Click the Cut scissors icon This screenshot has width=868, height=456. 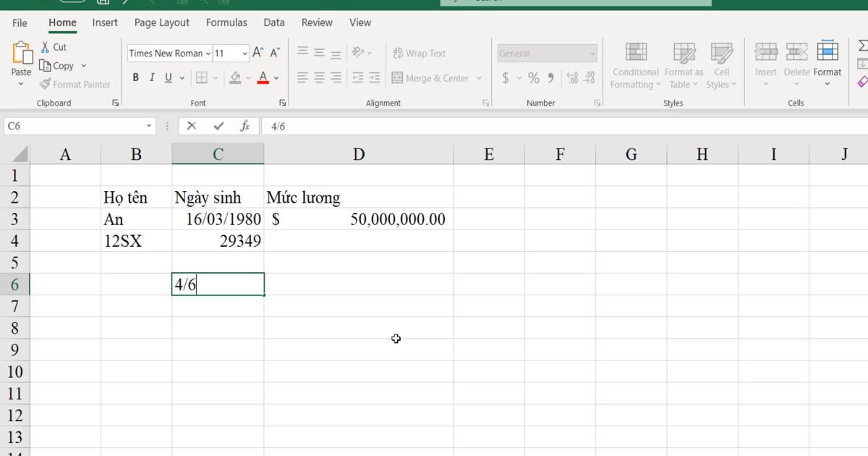tap(46, 46)
